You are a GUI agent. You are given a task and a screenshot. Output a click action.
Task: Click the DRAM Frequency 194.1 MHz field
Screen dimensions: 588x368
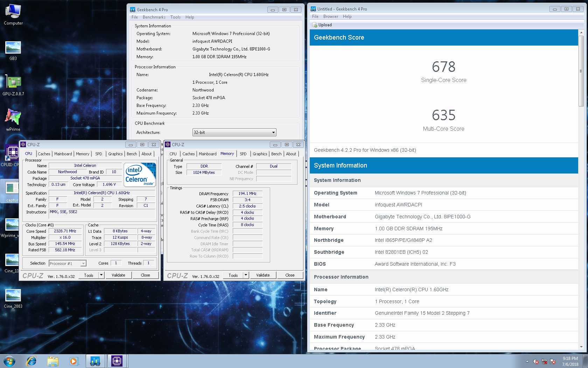247,193
